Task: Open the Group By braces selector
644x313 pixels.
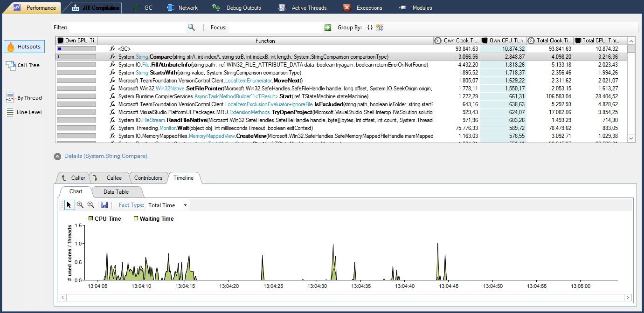Action: coord(369,27)
